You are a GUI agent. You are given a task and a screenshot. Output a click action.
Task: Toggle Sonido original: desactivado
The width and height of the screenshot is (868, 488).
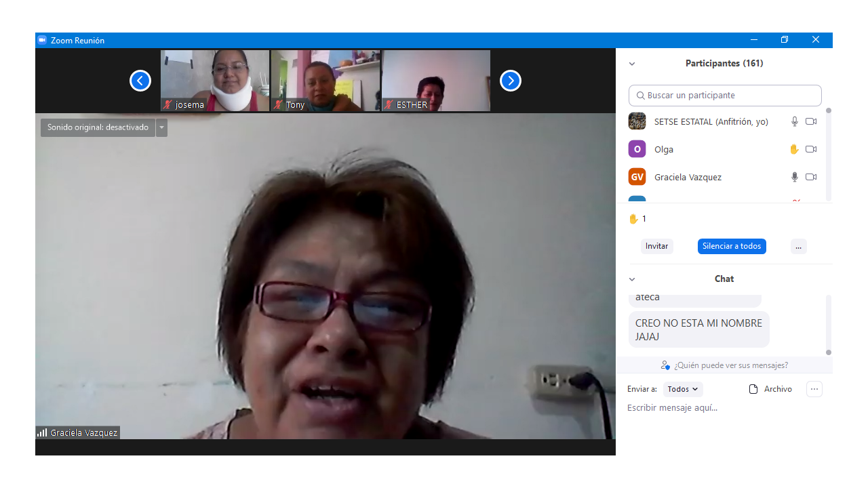point(98,127)
